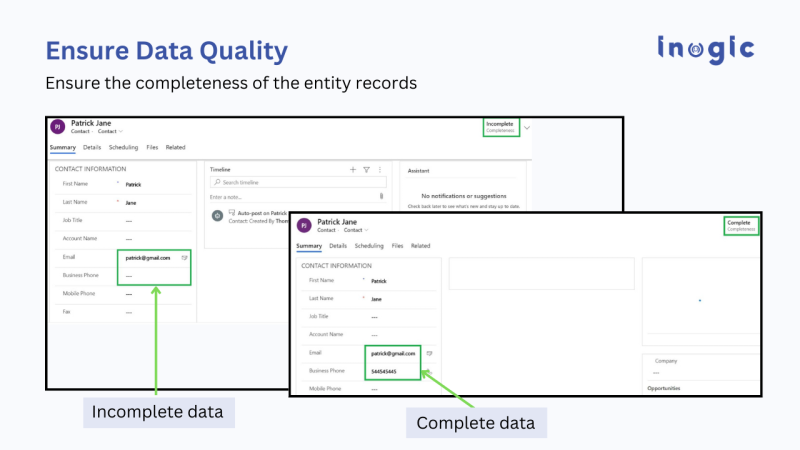Click the PJ avatar in the Incomplete record
Screen dimensions: 800x450
57,127
